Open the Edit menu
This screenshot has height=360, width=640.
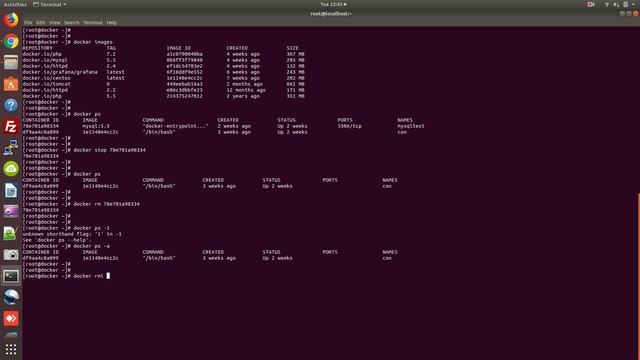pos(40,22)
